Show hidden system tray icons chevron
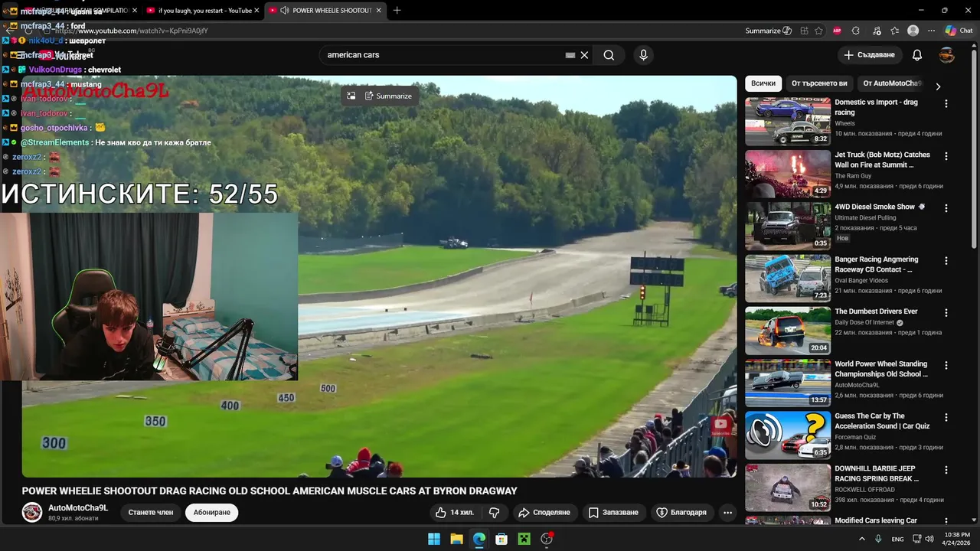This screenshot has height=551, width=980. pos(862,539)
